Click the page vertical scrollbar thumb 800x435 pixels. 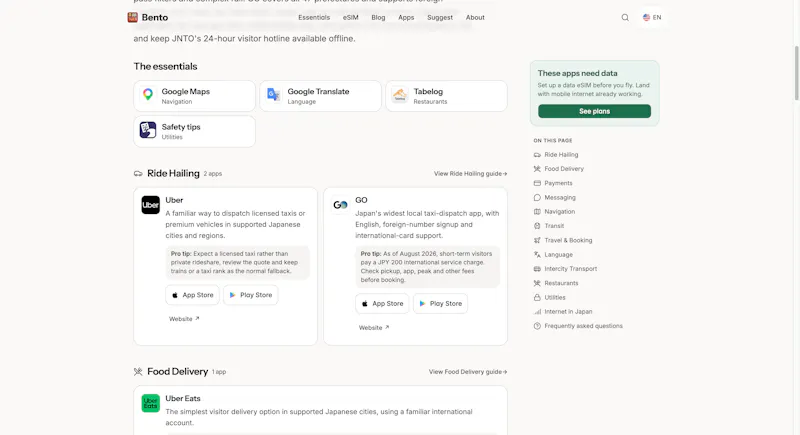coord(796,72)
